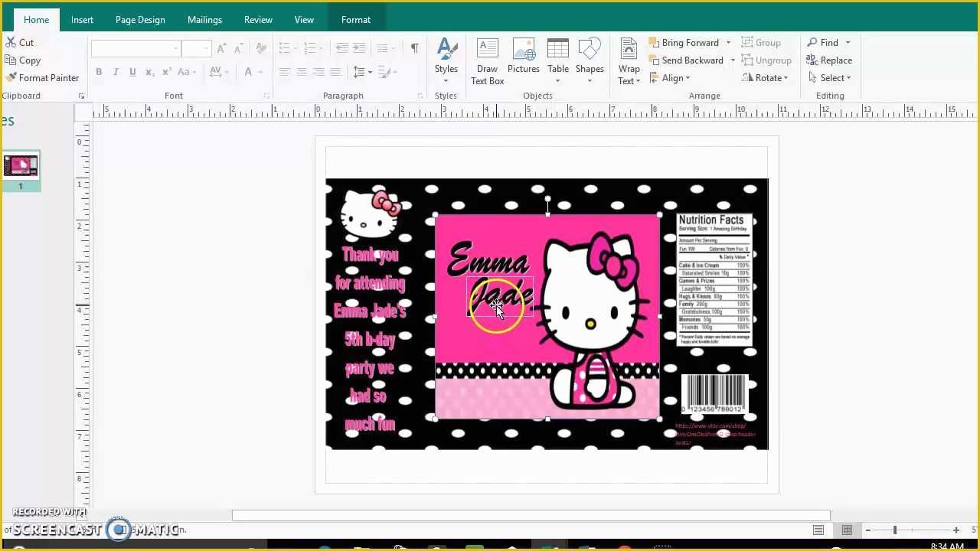Click the zoom in plus button

pyautogui.click(x=955, y=530)
